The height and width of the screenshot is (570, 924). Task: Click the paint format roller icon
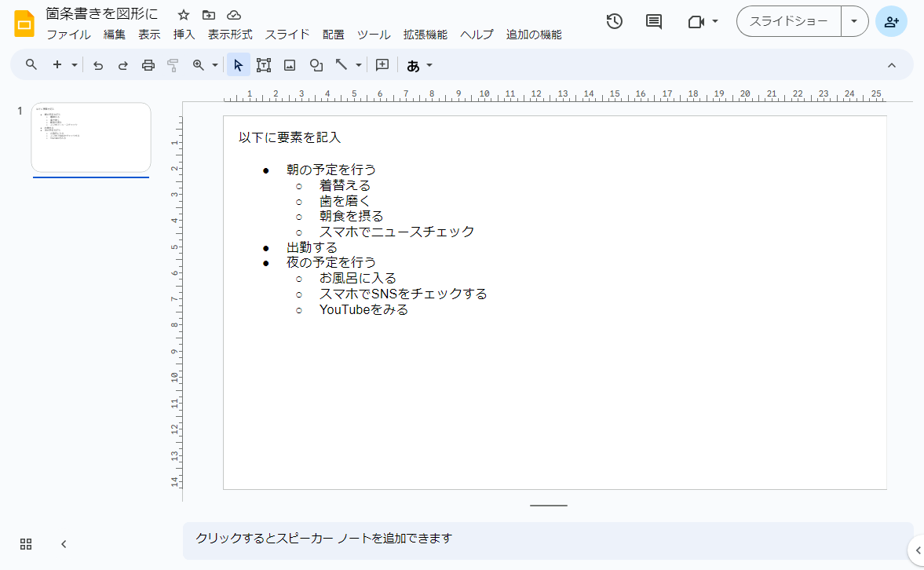click(x=173, y=65)
